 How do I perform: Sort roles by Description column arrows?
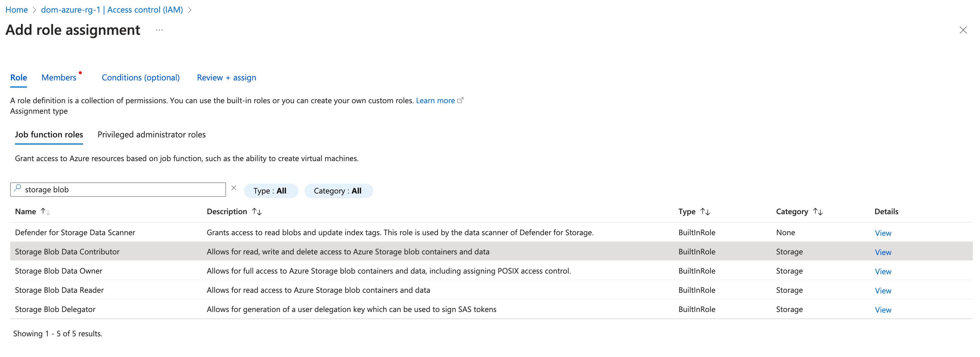(257, 212)
